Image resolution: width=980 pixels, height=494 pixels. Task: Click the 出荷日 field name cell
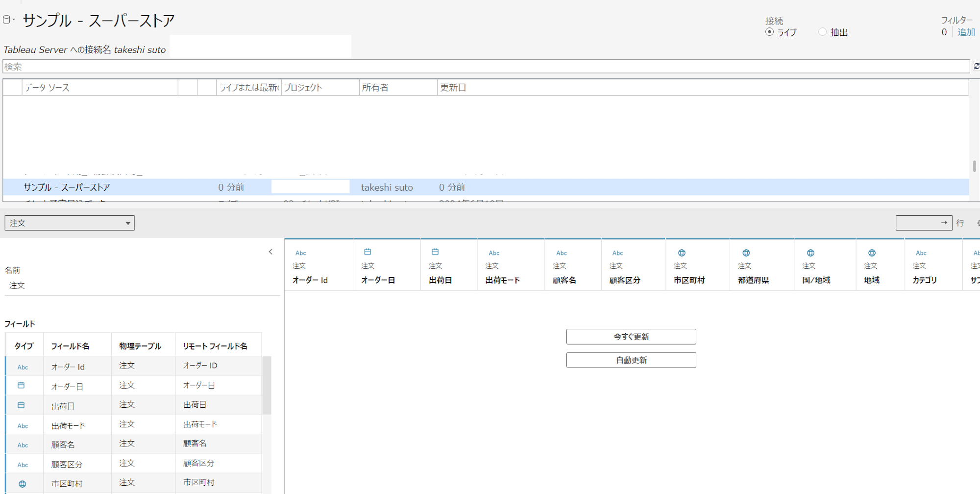tap(77, 406)
